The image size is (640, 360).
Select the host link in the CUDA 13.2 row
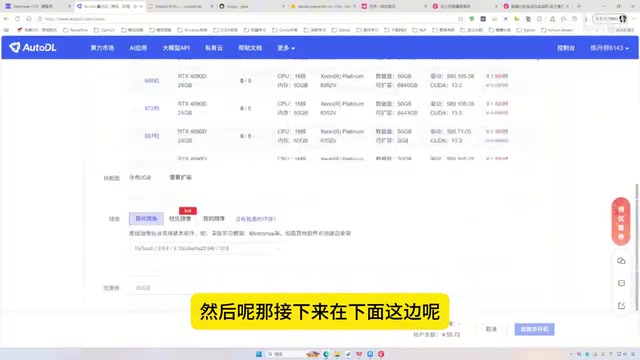point(152,136)
